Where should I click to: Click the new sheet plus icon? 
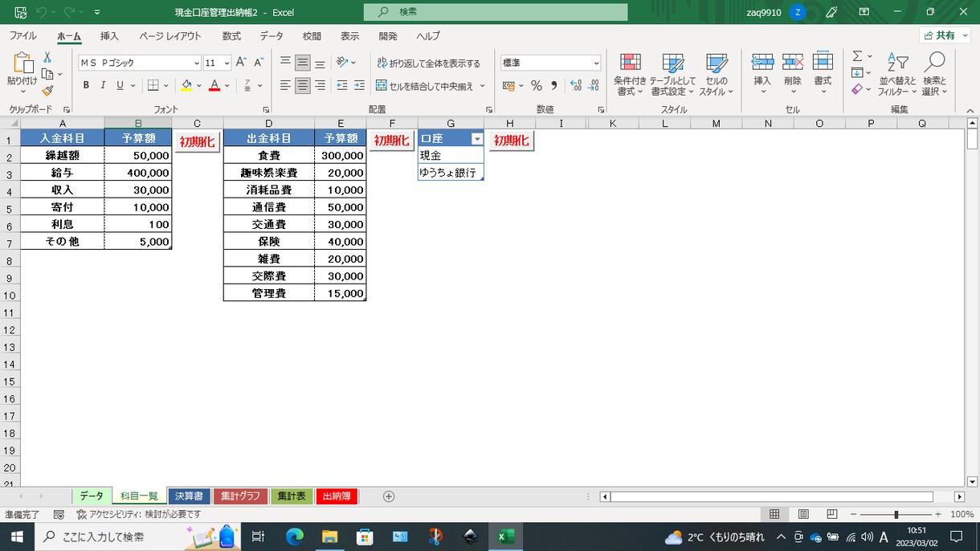[x=389, y=496]
